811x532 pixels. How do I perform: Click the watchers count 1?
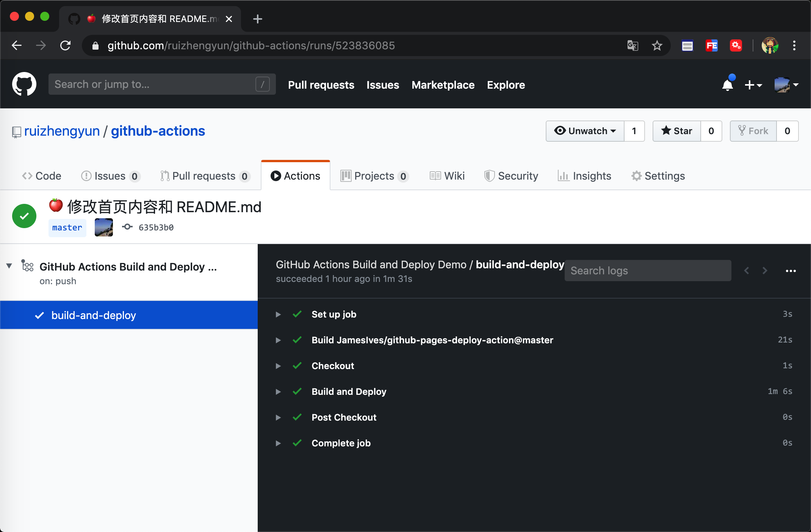click(634, 131)
